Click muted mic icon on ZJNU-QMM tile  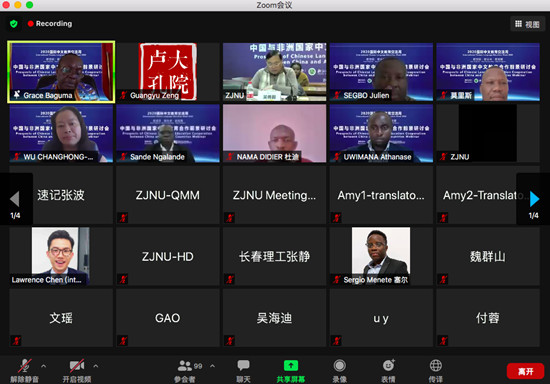coord(123,218)
